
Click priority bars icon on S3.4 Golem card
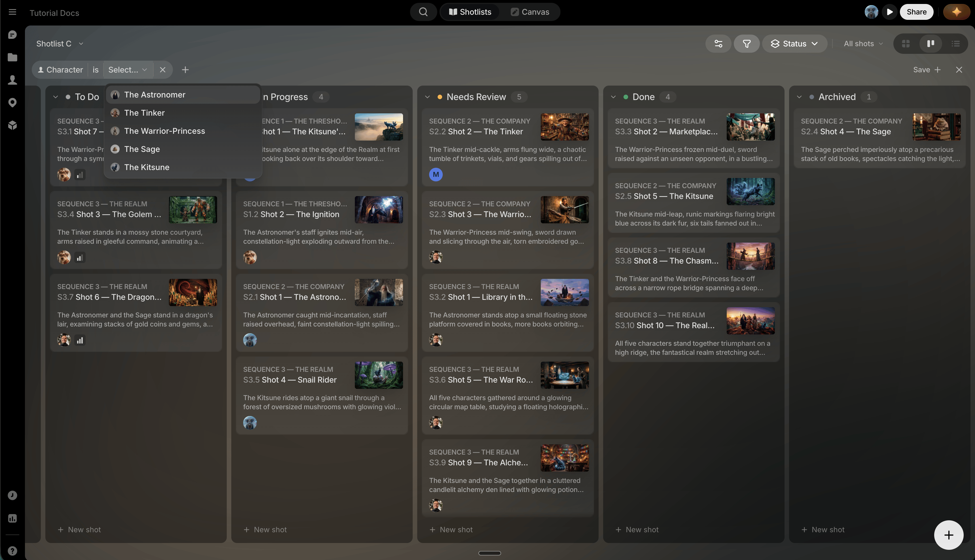[80, 258]
